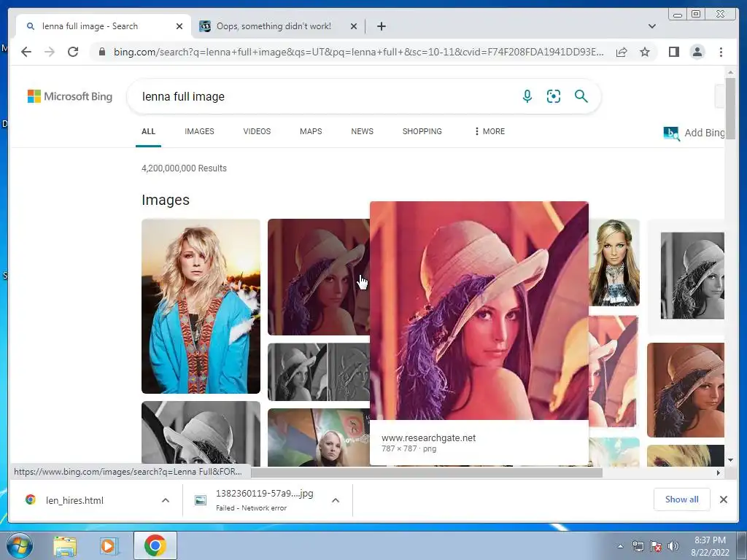Submit search with magnifier icon
Image resolution: width=747 pixels, height=560 pixels.
pos(581,96)
